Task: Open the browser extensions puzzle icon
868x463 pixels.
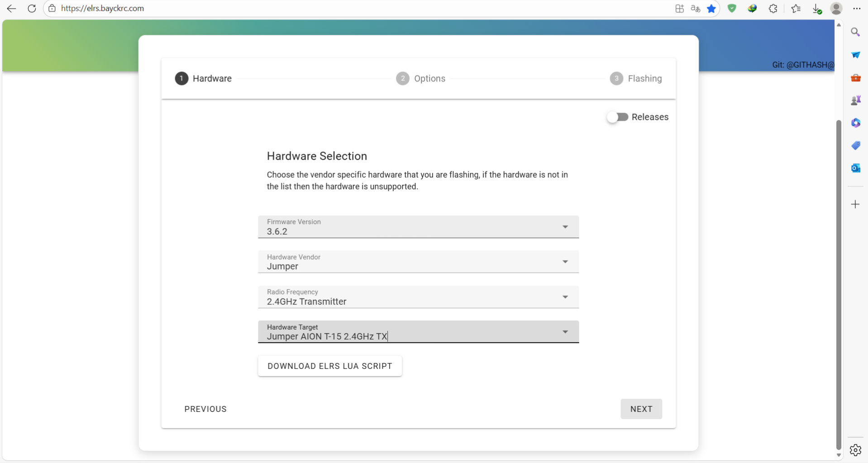Action: point(773,9)
